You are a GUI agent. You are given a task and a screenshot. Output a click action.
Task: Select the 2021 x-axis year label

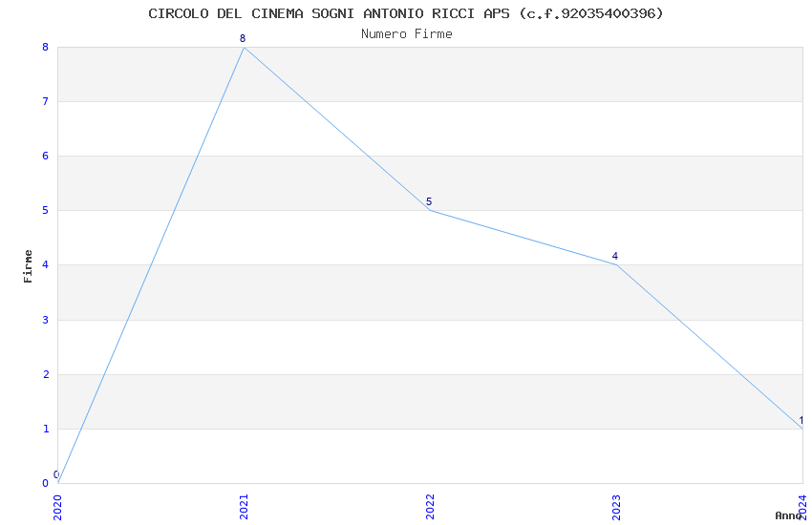click(x=244, y=508)
